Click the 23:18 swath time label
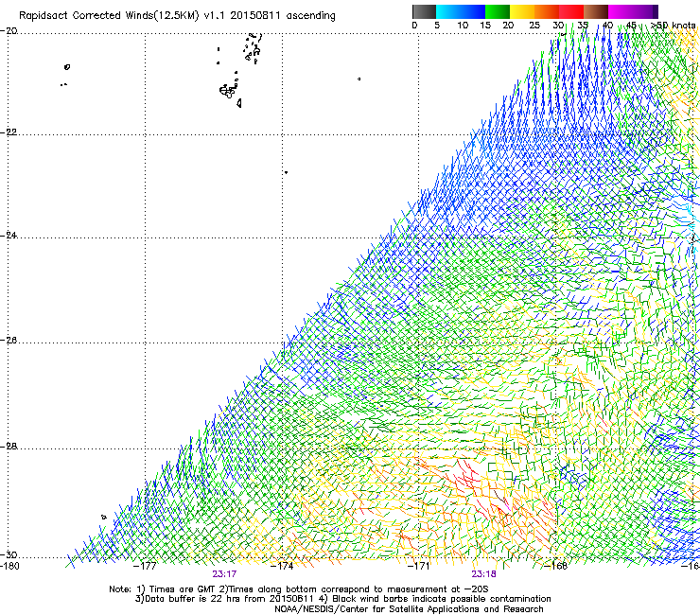700x615 pixels. tap(484, 574)
